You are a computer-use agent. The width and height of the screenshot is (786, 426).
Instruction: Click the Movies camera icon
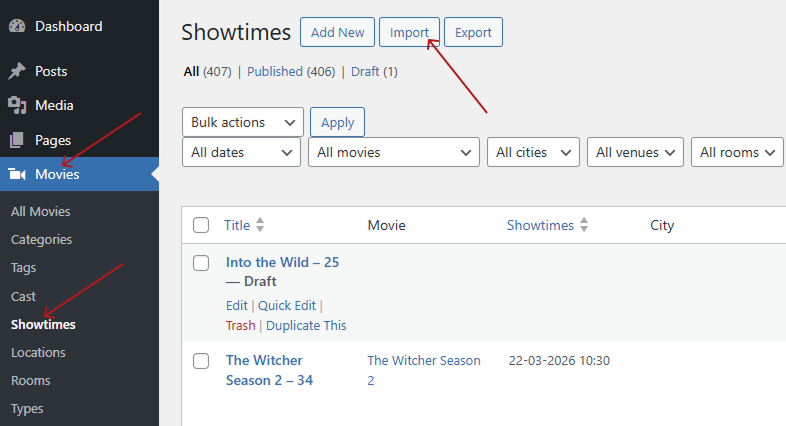coord(17,175)
